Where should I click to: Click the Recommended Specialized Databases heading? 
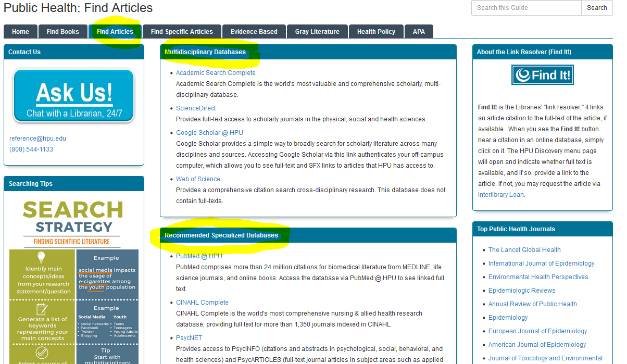pos(221,235)
